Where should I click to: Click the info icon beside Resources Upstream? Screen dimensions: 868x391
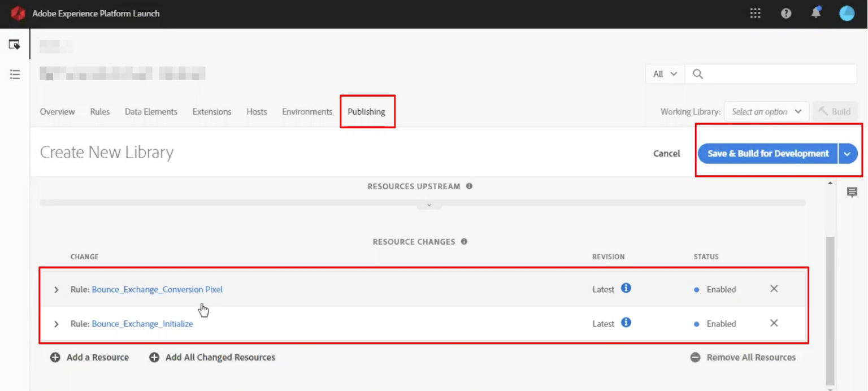tap(469, 186)
